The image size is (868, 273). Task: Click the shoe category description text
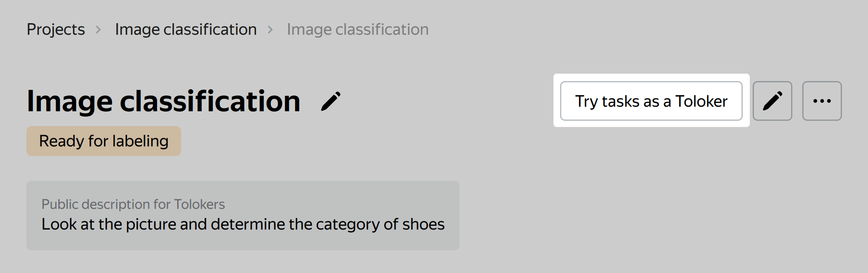pyautogui.click(x=243, y=224)
